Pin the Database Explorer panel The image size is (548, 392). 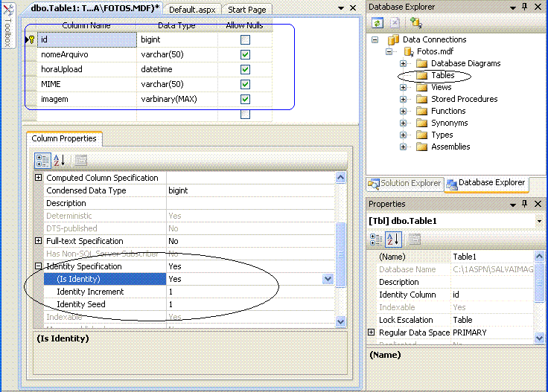click(x=524, y=7)
